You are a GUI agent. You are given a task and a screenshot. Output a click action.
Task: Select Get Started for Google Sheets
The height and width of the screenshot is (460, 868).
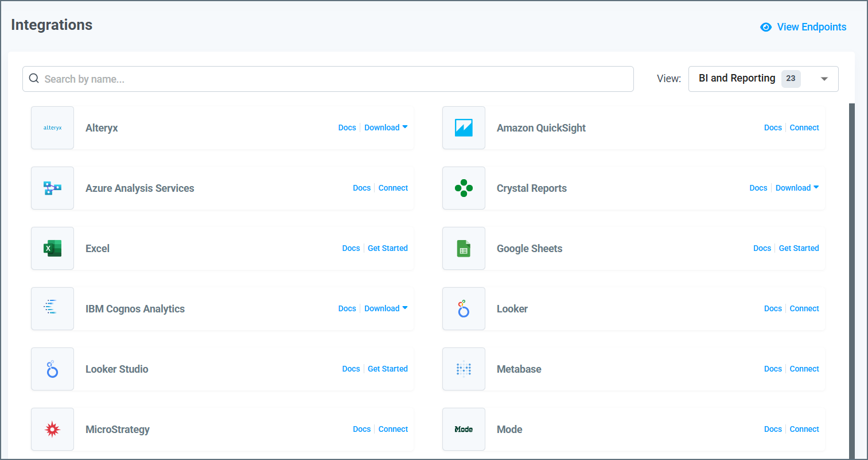click(x=799, y=248)
